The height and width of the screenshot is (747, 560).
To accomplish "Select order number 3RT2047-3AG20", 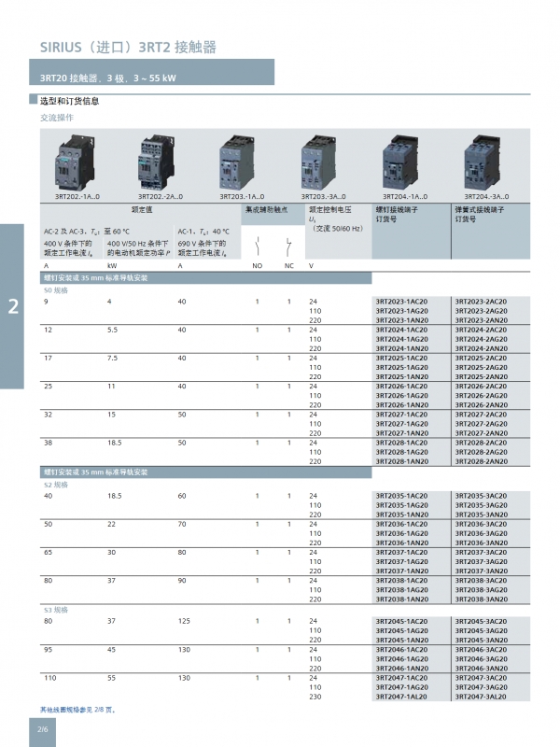I will coord(481,687).
